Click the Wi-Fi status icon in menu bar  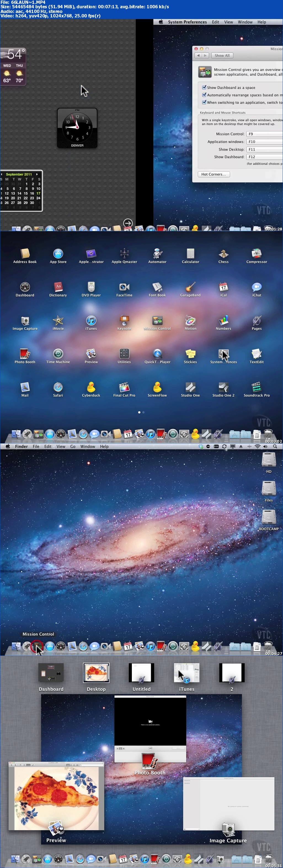coord(257,447)
